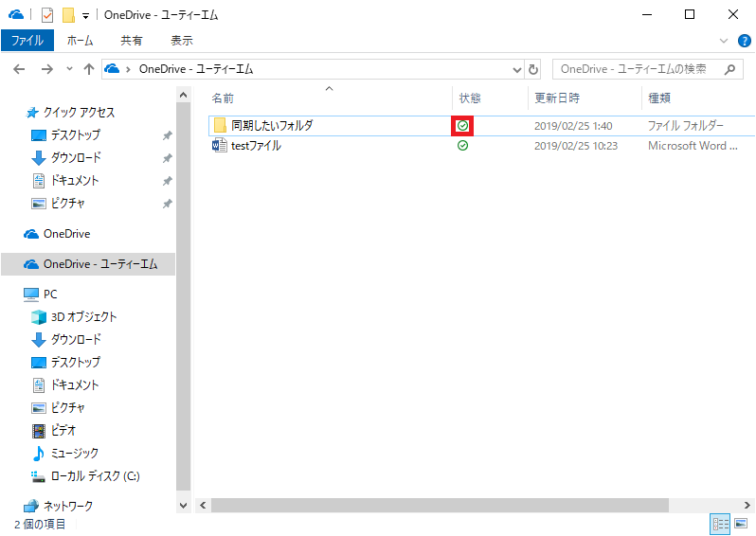The height and width of the screenshot is (536, 756).
Task: Click navigation pane scroll down arrow
Action: [x=183, y=506]
